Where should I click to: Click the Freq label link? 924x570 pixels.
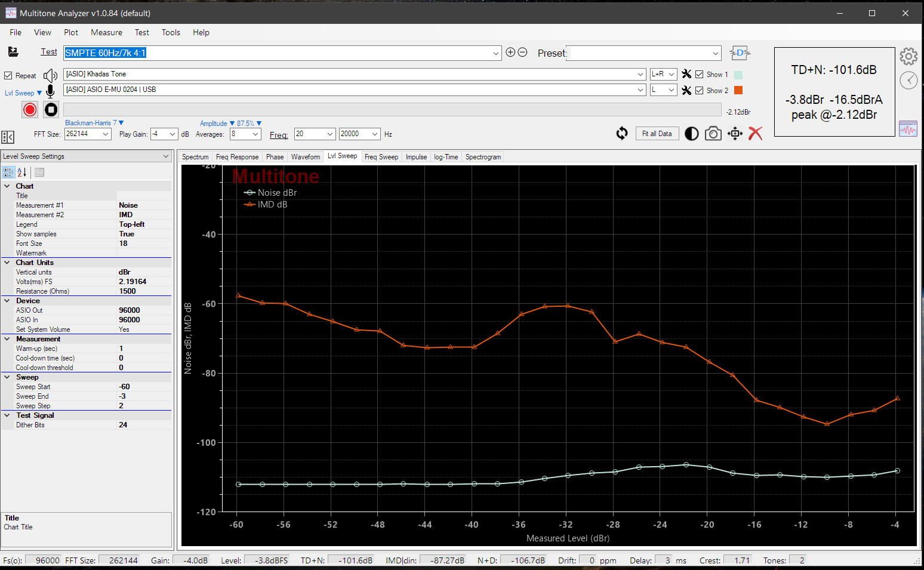tap(279, 135)
